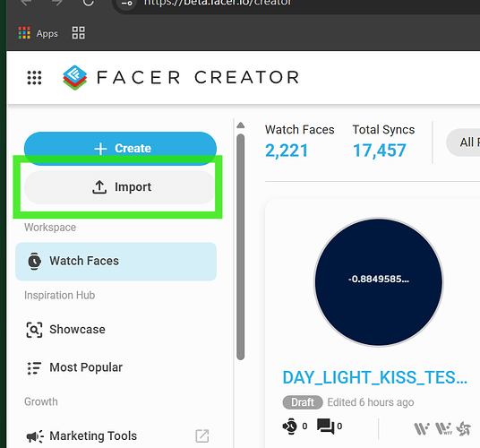Click the sidebar vertical scrollbar thumb
The height and width of the screenshot is (448, 480).
tap(241, 247)
